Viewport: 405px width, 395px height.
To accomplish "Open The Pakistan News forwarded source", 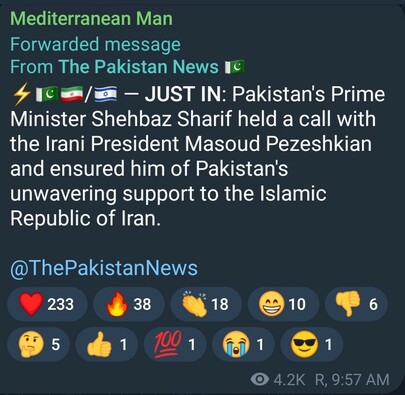I will (138, 67).
